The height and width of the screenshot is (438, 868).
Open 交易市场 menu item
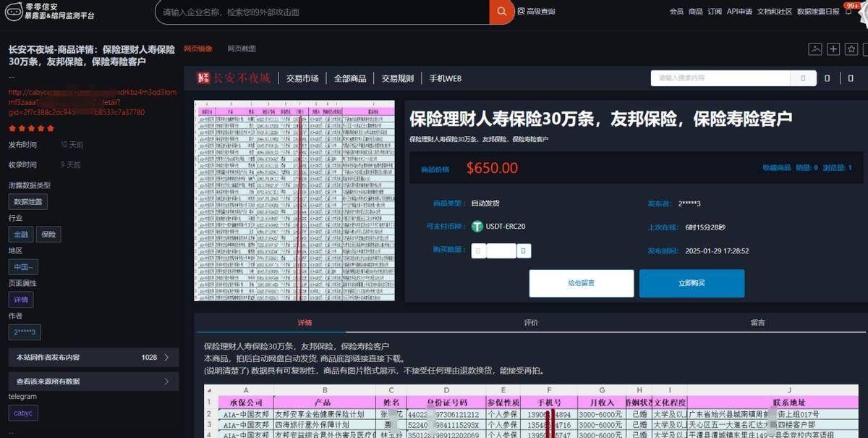(302, 78)
